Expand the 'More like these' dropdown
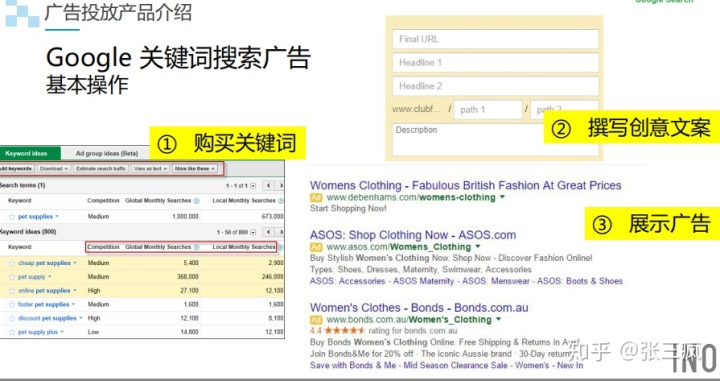The image size is (720, 381). click(195, 168)
